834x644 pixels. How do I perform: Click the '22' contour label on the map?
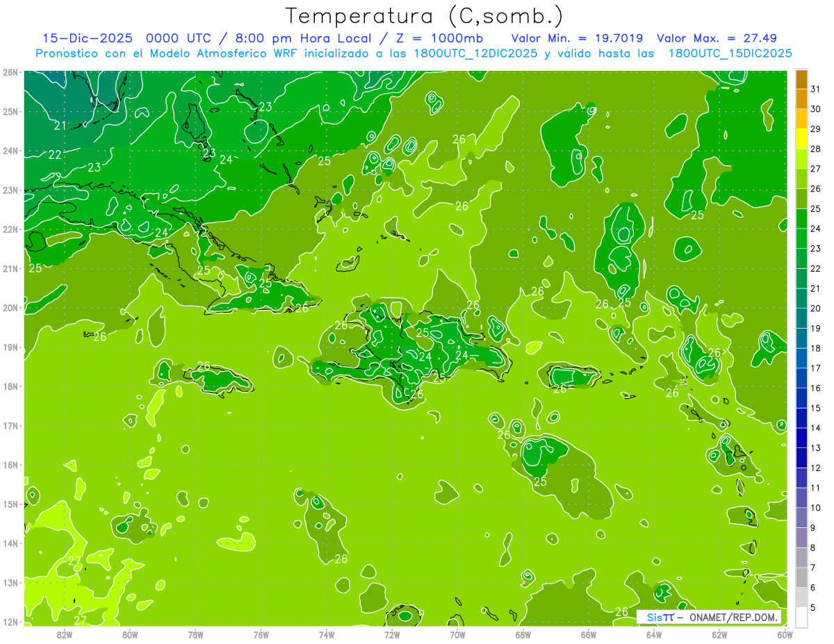[x=55, y=155]
